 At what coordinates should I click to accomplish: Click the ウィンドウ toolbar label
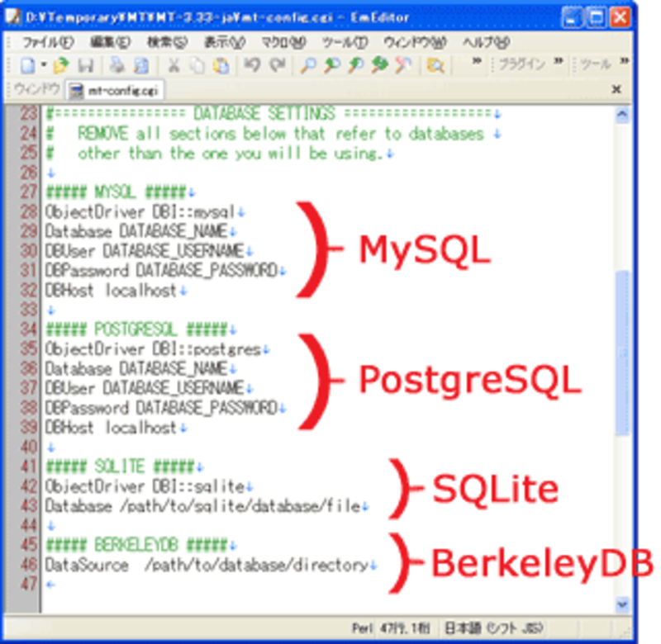click(36, 89)
